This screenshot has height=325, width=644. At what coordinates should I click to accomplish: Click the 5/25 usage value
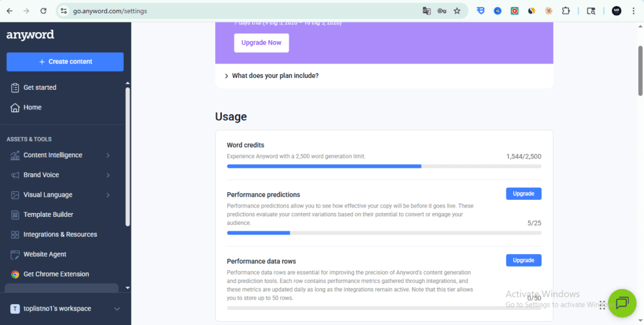535,223
